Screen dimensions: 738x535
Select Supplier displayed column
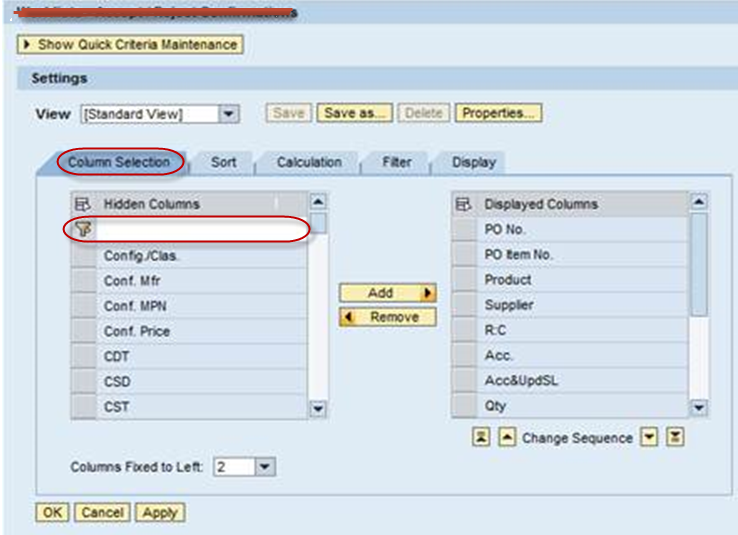click(x=583, y=305)
